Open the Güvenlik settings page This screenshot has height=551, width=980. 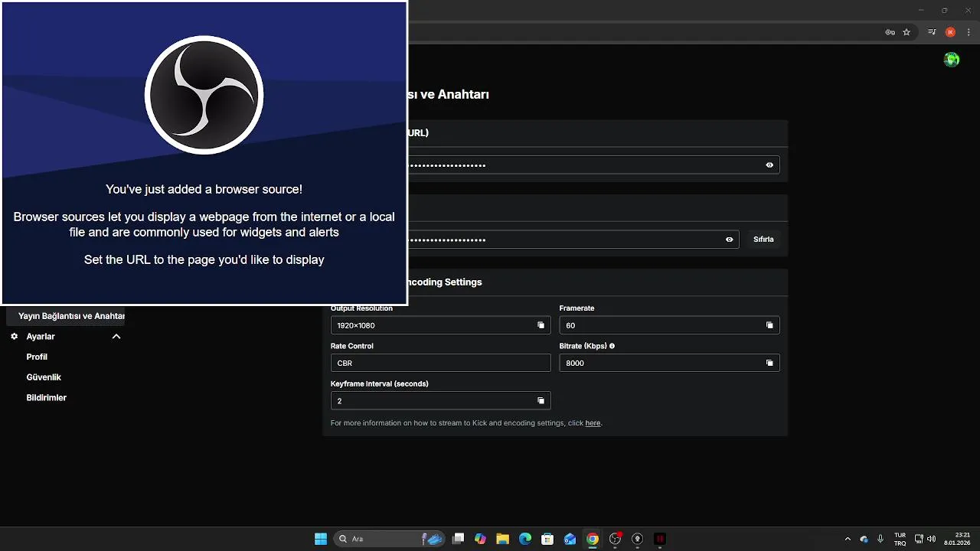point(44,377)
